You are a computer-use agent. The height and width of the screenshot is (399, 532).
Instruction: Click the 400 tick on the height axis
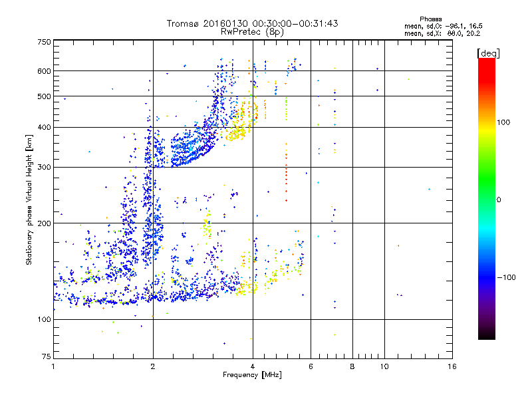pos(44,127)
